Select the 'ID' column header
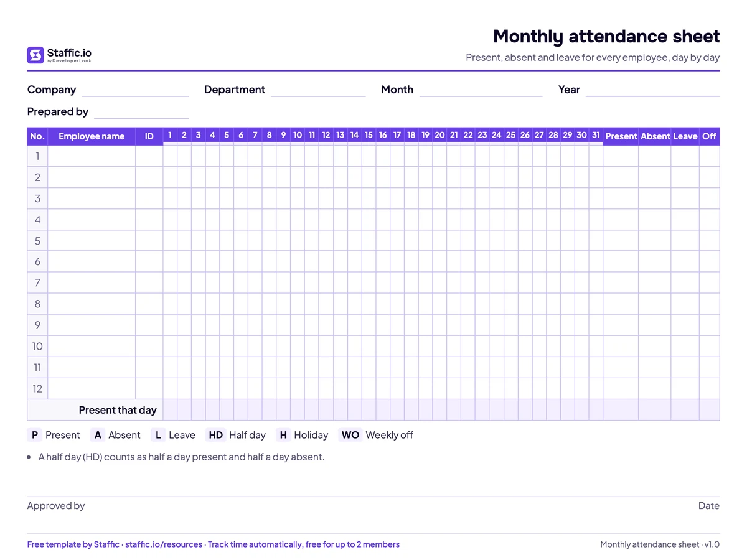 tap(149, 136)
